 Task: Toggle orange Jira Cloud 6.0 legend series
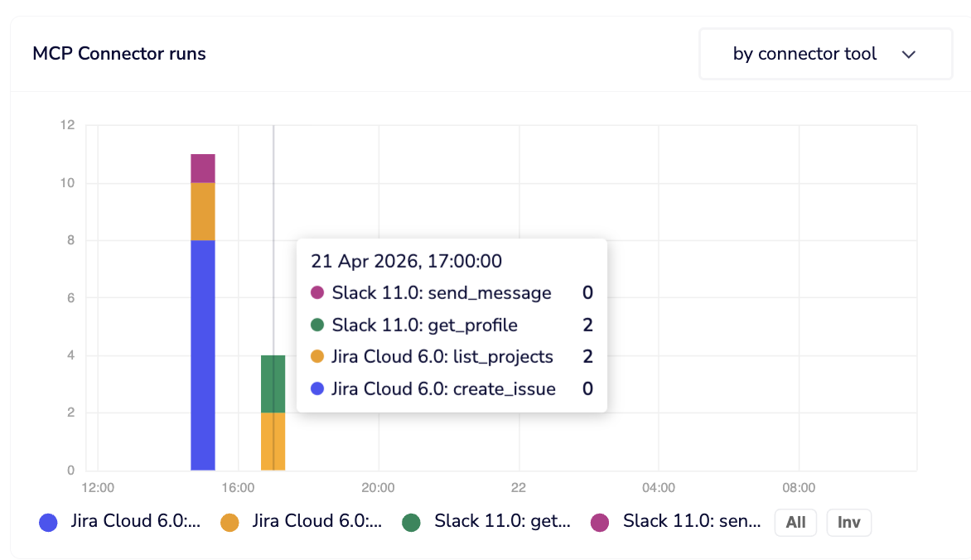tap(302, 522)
